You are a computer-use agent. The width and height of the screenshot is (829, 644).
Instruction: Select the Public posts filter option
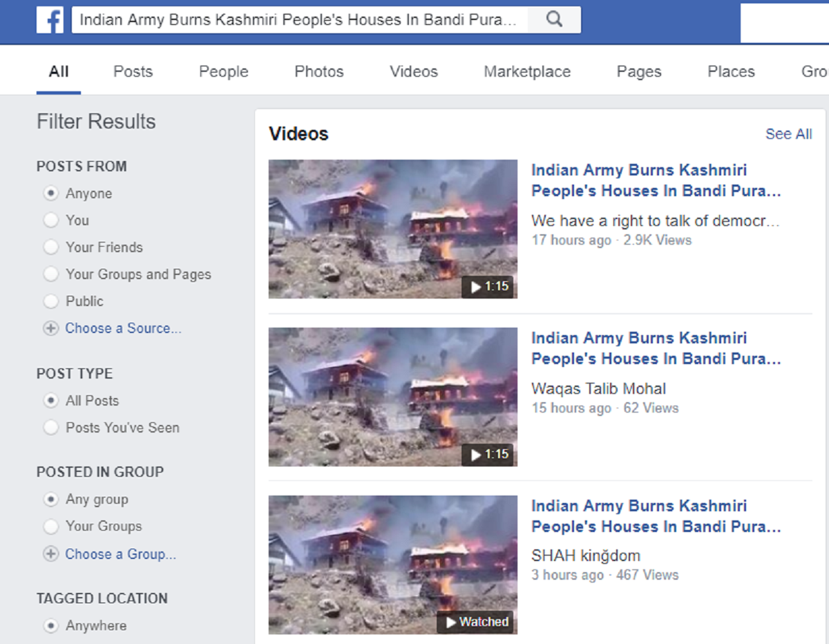coord(51,301)
